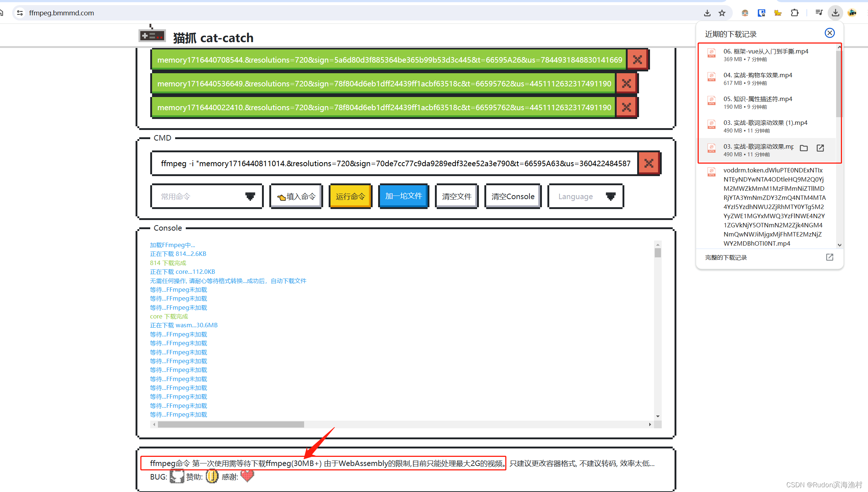
Task: Open 03. 实战-歌词滚动效果.mp4 with external icon
Action: (x=820, y=148)
